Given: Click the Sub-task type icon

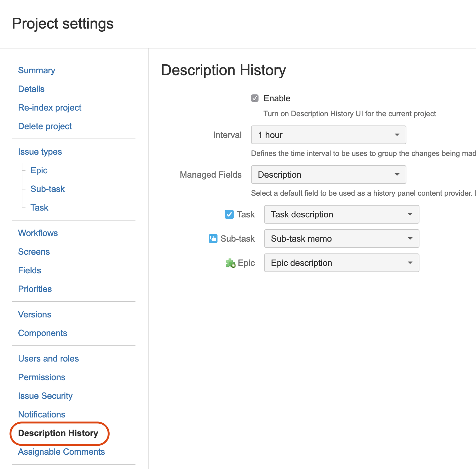Looking at the screenshot, I should [213, 239].
